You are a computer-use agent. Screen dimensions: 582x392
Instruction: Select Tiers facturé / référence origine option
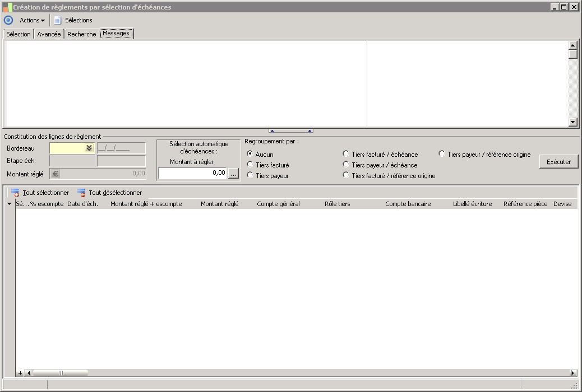point(345,175)
